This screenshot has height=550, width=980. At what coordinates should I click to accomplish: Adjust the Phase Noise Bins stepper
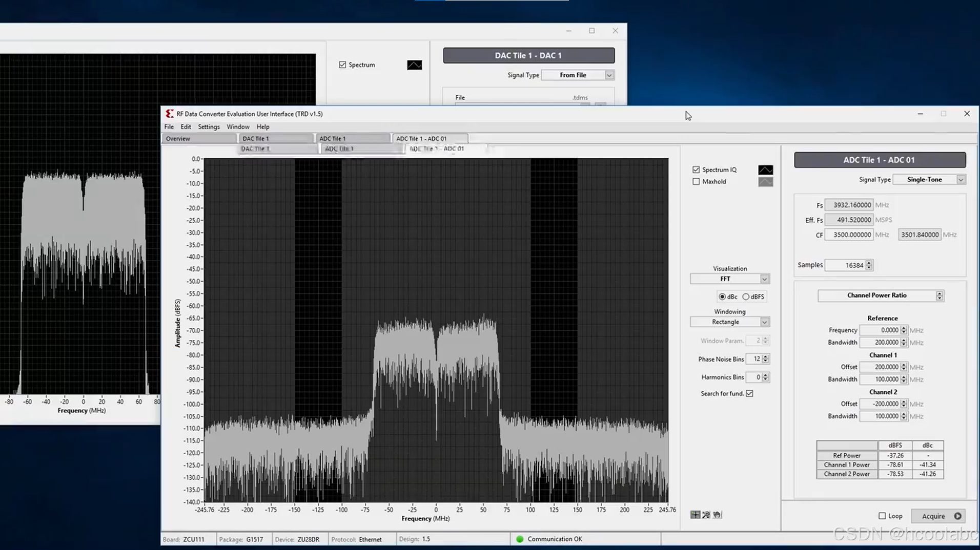765,359
